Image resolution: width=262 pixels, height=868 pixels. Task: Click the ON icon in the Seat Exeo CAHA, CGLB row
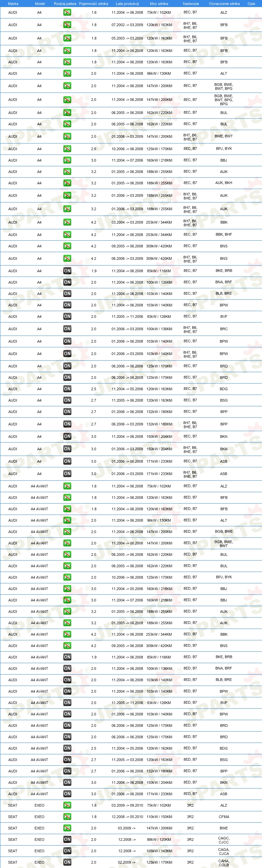(67, 862)
